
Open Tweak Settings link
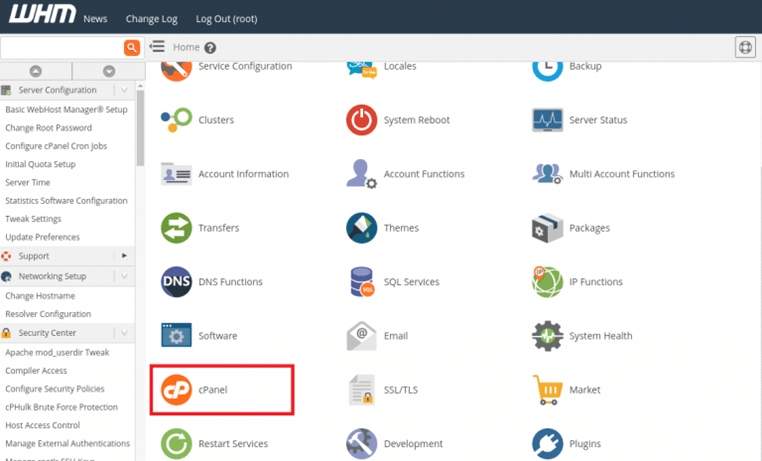tap(33, 219)
